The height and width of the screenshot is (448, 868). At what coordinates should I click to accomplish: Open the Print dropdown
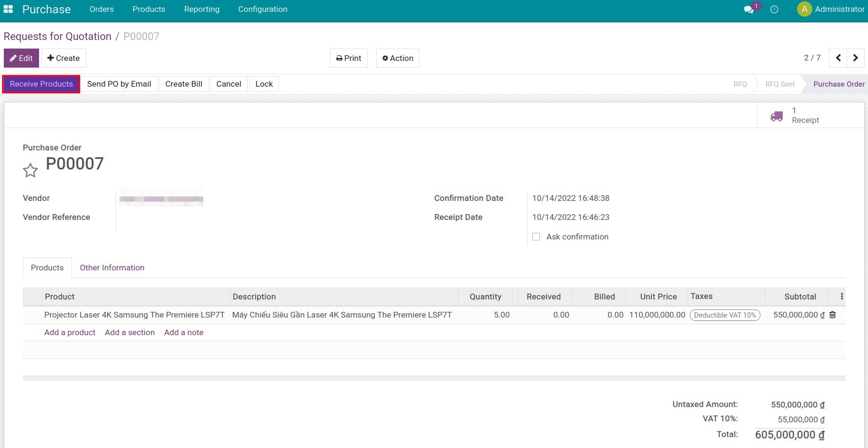[349, 58]
